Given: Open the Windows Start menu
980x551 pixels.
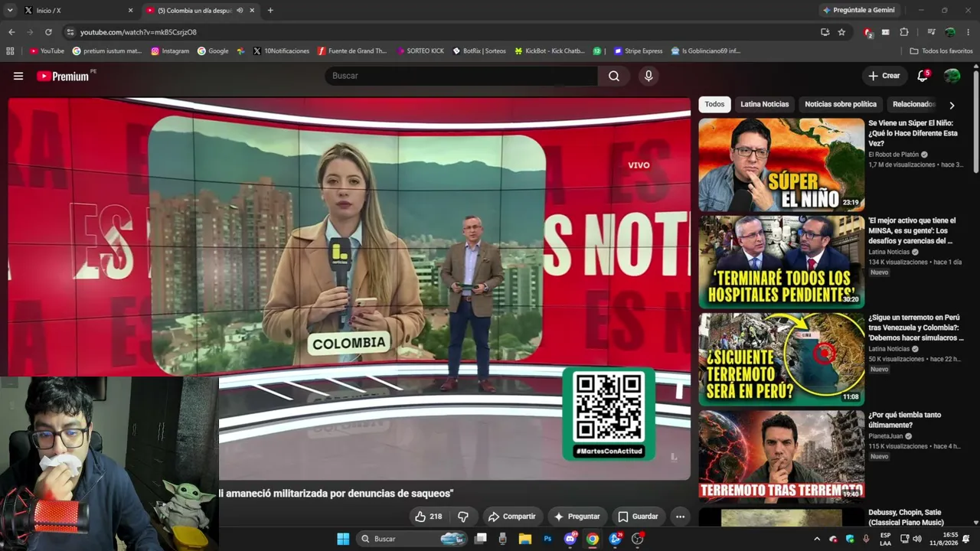Looking at the screenshot, I should coord(343,539).
